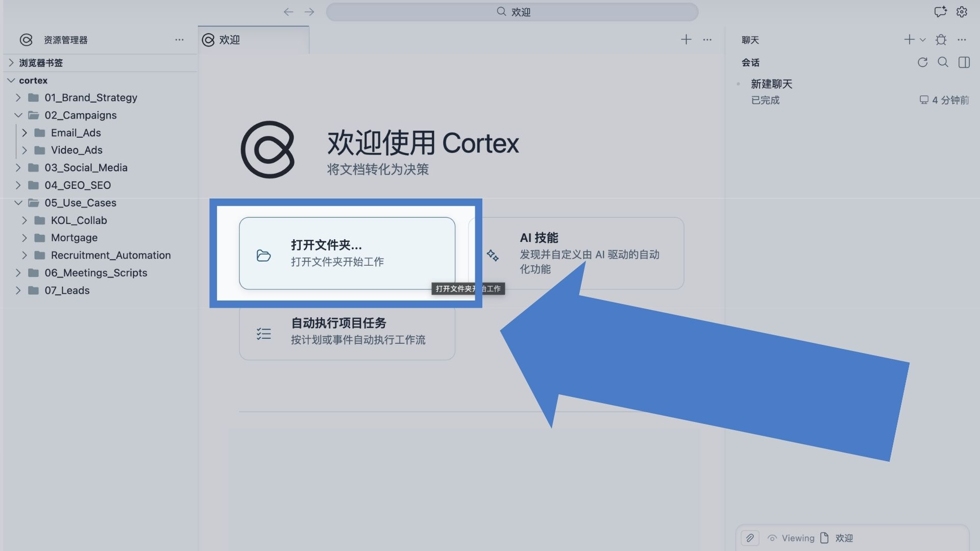Click the open-folder icon on 打开文件夹 card

click(x=263, y=255)
